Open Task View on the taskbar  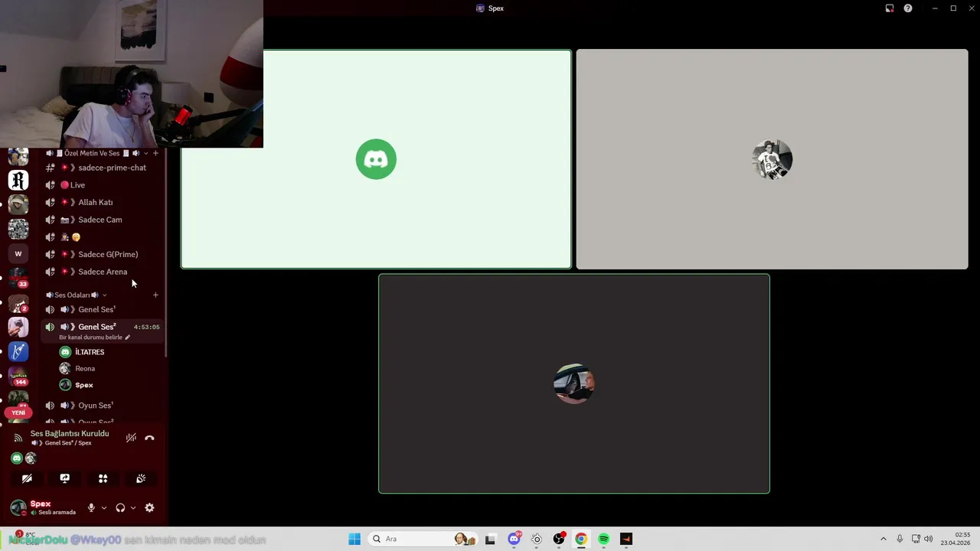(x=490, y=539)
